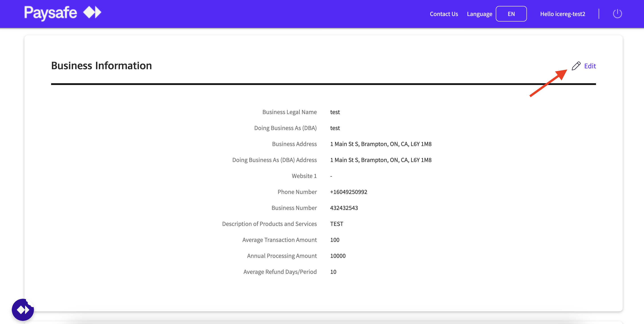Select the Business Address value
The image size is (644, 324).
(380, 144)
